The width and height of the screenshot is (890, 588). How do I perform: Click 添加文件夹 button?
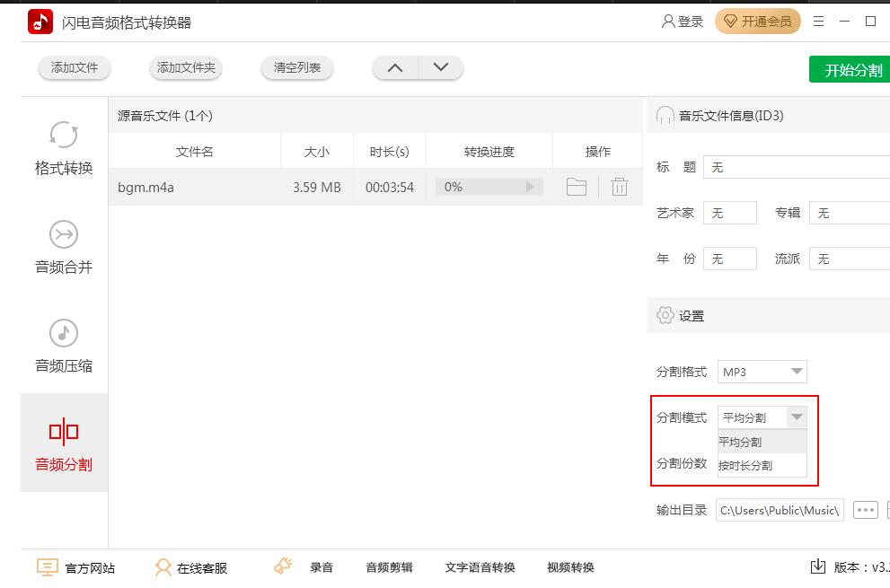186,67
